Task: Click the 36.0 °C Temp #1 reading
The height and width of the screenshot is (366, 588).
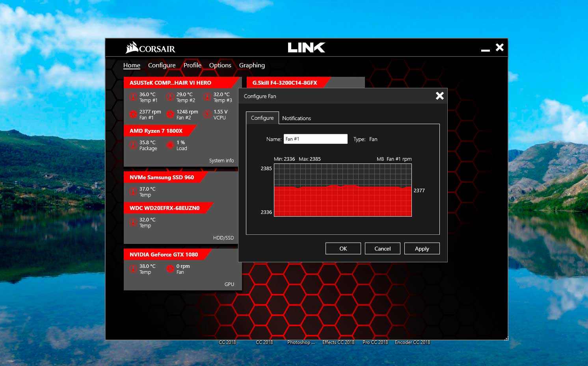Action: [148, 97]
